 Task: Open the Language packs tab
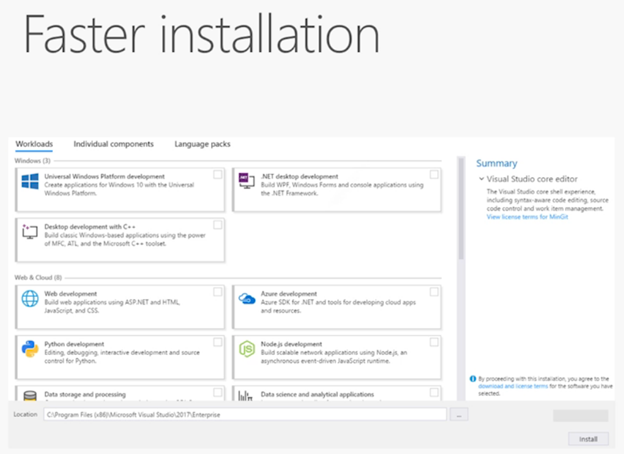[202, 144]
